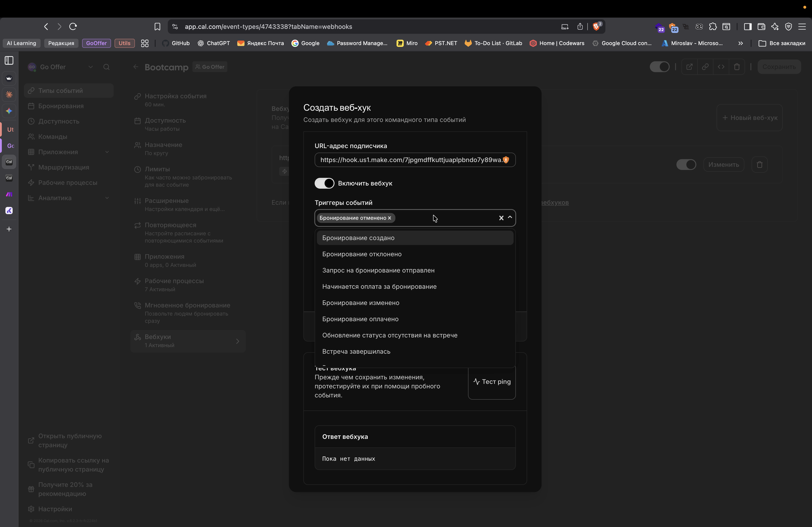
Task: Open the GitHub bookmark link
Action: tap(176, 43)
